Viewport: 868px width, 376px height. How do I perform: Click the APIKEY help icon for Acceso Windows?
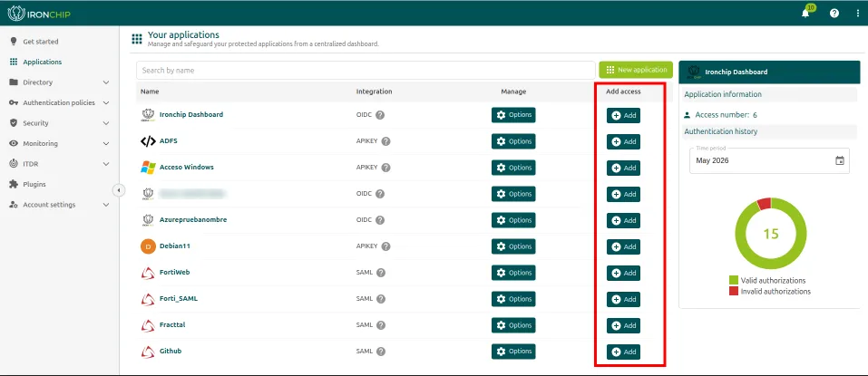pos(385,168)
